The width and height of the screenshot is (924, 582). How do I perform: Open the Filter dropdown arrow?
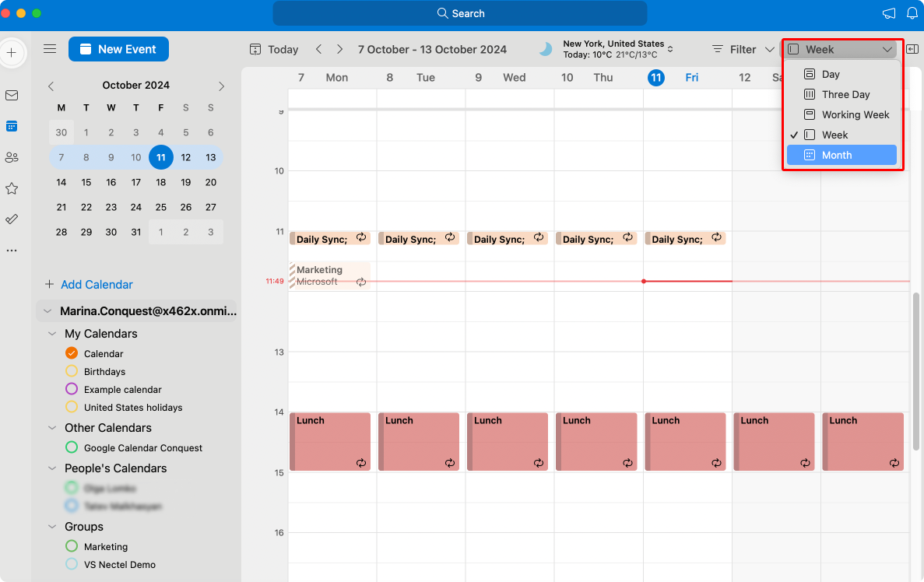click(770, 50)
